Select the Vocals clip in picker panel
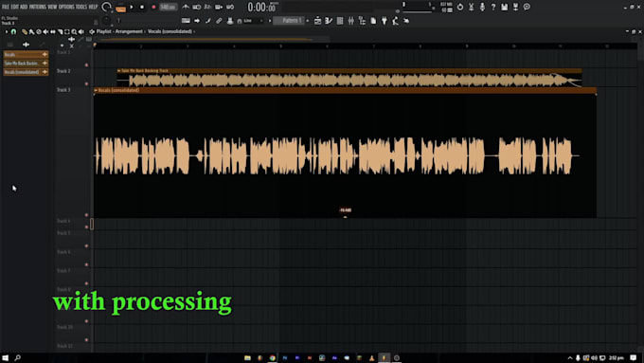The width and height of the screenshot is (644, 363). [x=26, y=54]
